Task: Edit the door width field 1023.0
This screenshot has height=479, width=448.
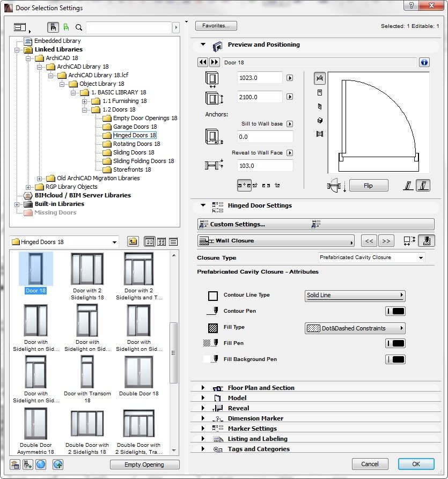Action: pyautogui.click(x=260, y=78)
